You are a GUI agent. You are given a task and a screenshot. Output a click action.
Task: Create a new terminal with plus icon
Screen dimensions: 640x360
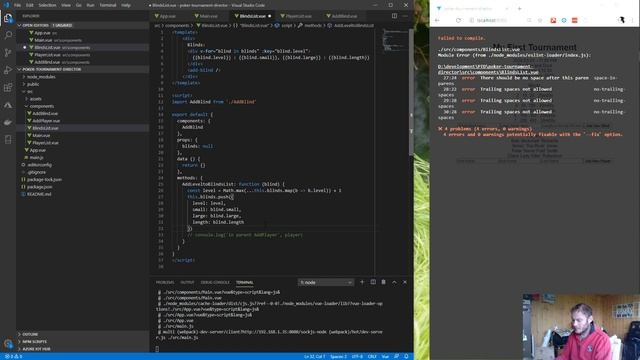362,282
